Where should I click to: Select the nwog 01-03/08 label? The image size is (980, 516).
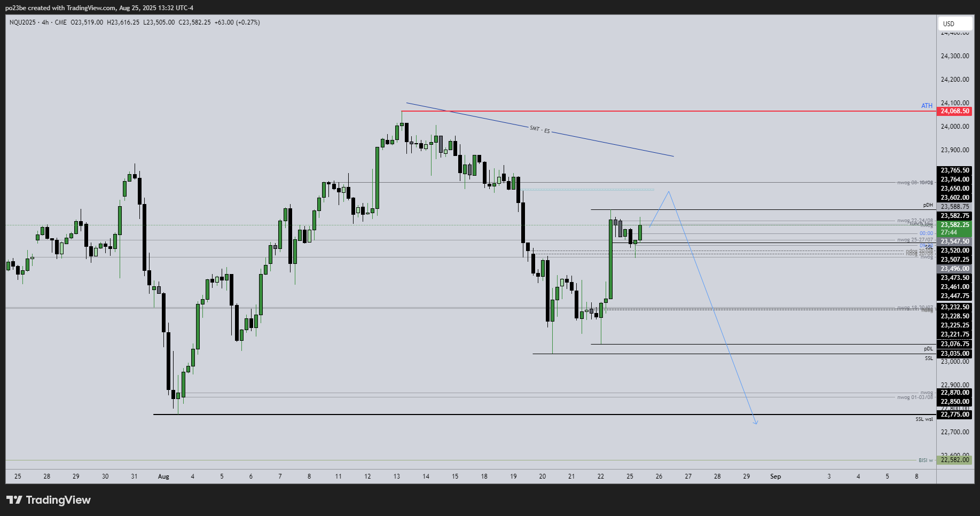[x=914, y=397]
